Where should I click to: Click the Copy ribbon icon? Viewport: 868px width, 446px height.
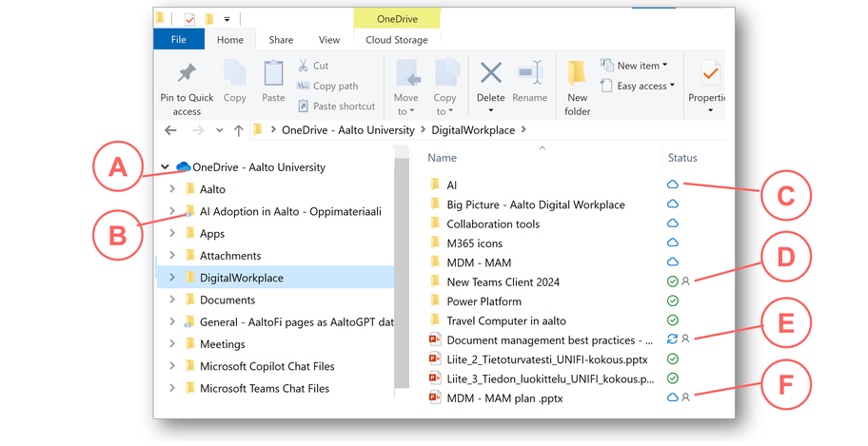[x=235, y=73]
